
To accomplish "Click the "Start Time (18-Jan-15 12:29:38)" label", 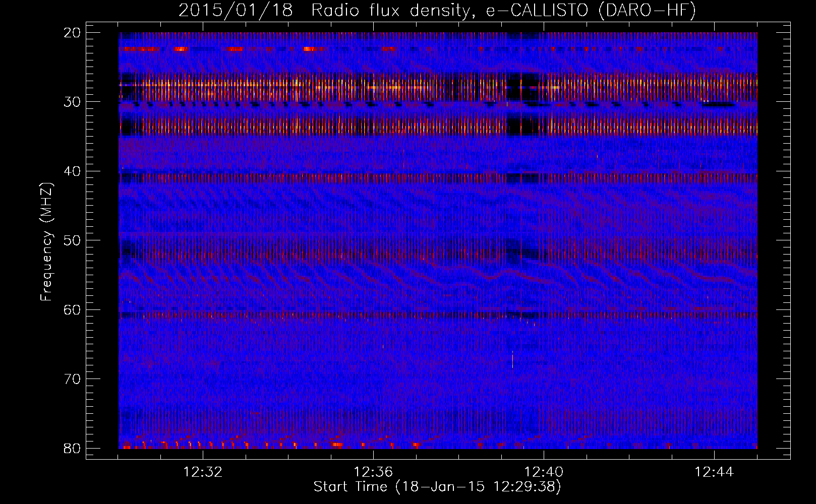I will click(437, 487).
